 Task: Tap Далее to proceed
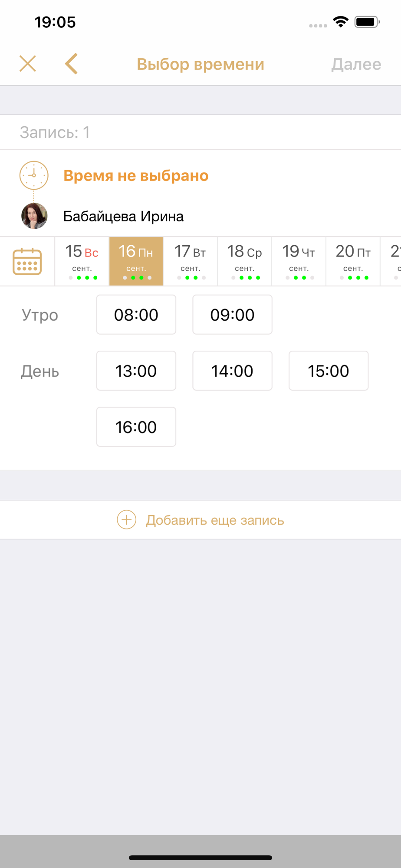pos(356,64)
